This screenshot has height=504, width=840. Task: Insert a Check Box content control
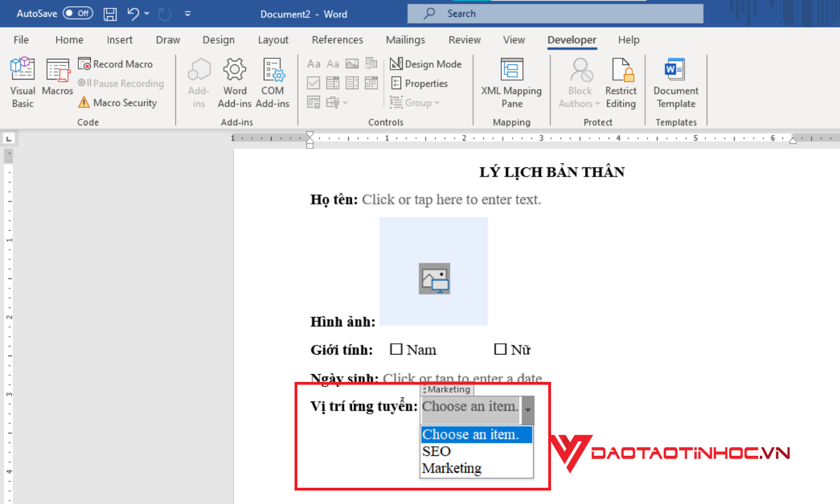pyautogui.click(x=314, y=82)
